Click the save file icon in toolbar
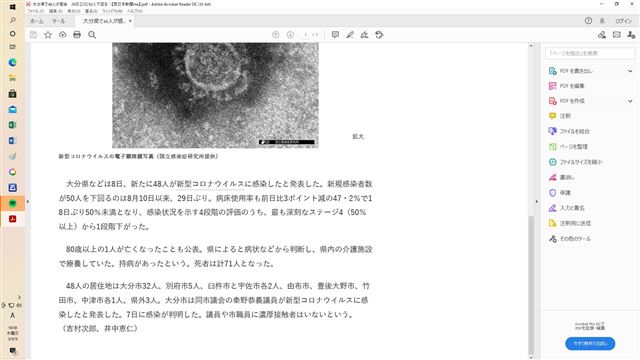 coord(33,35)
